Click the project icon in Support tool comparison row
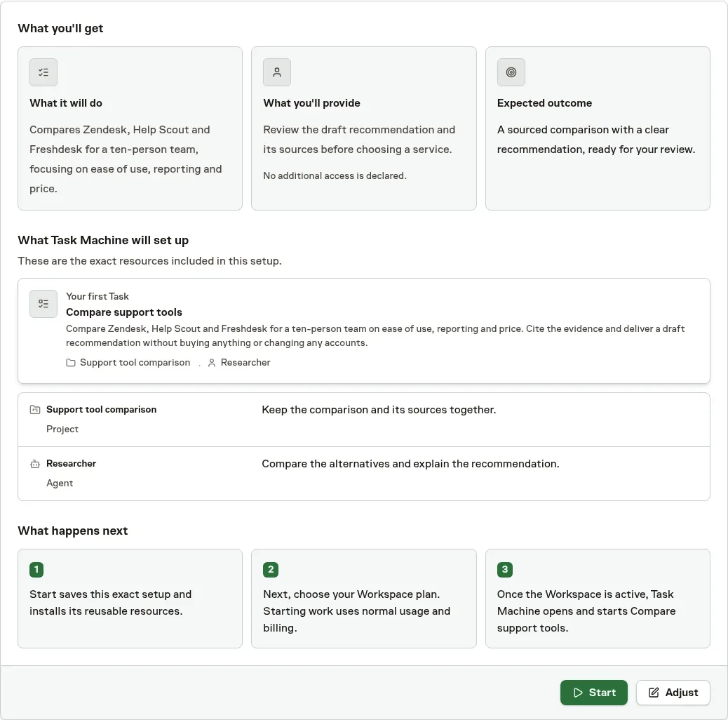 point(35,410)
